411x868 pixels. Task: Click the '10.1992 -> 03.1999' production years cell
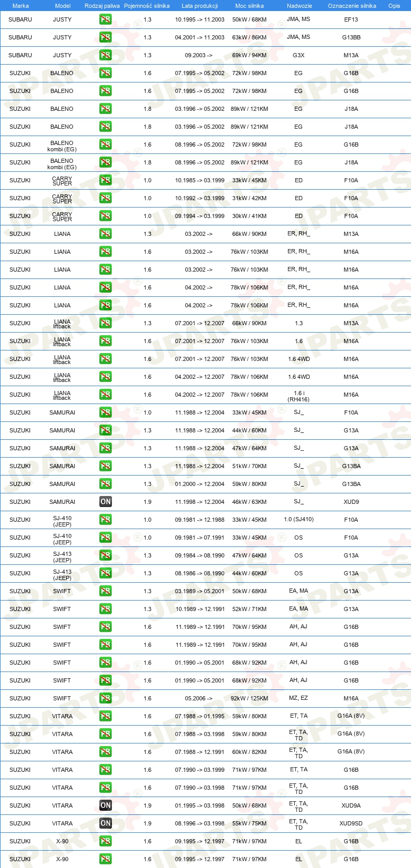coord(200,198)
